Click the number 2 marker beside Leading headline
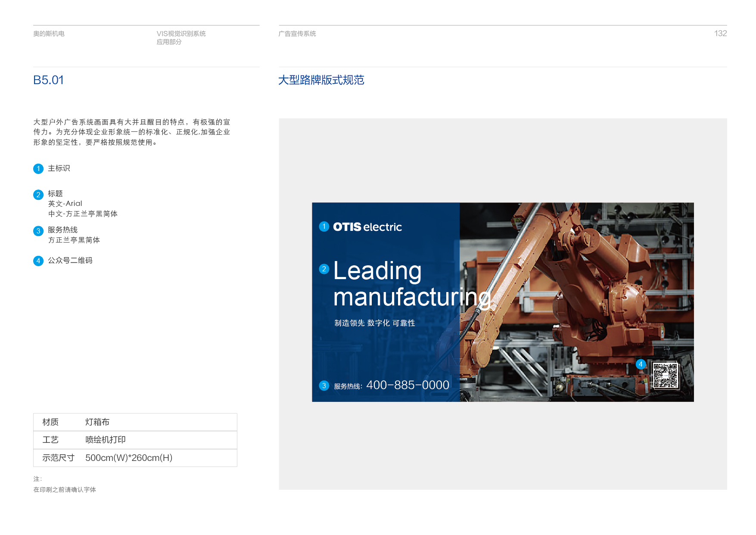Image resolution: width=756 pixels, height=535 pixels. tap(324, 269)
